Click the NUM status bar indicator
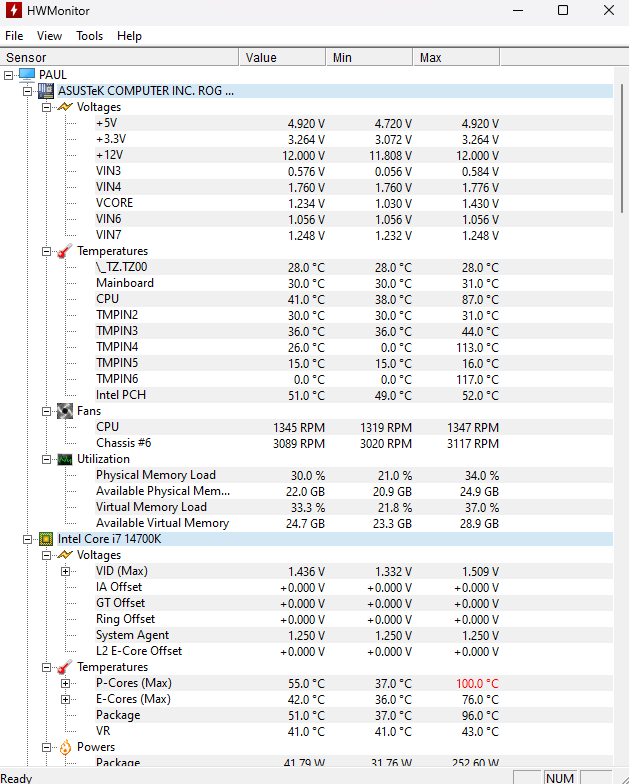The image size is (629, 784). coord(560,778)
